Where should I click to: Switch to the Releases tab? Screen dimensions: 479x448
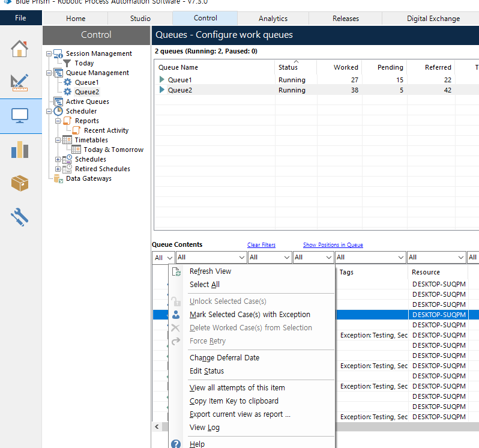click(x=346, y=19)
